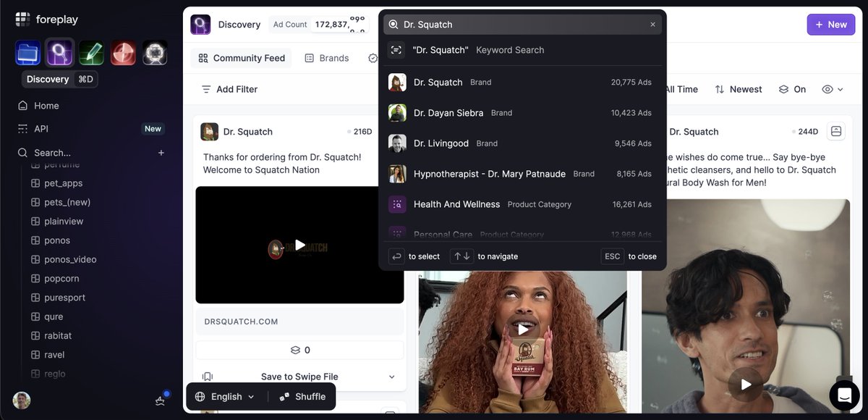Viewport: 868px width, 420px height.
Task: Open the user profile avatar
Action: (x=22, y=400)
